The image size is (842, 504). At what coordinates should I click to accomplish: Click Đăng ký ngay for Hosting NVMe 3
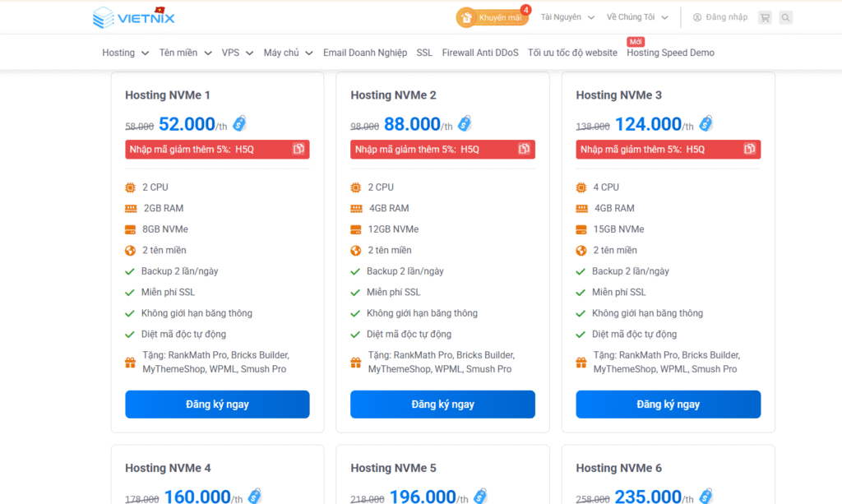coord(668,405)
